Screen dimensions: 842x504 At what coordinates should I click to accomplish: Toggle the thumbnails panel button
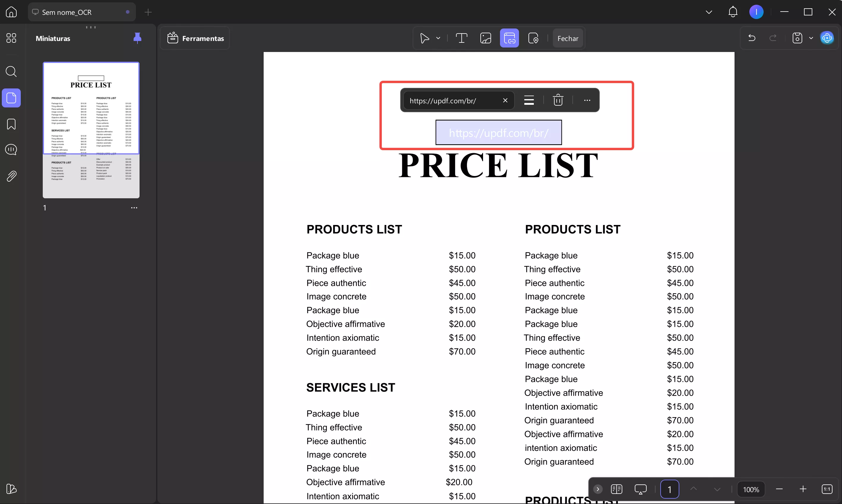click(x=11, y=98)
